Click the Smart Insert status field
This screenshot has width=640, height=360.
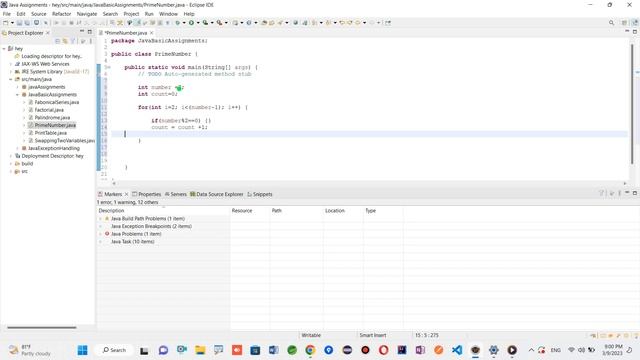coord(373,335)
